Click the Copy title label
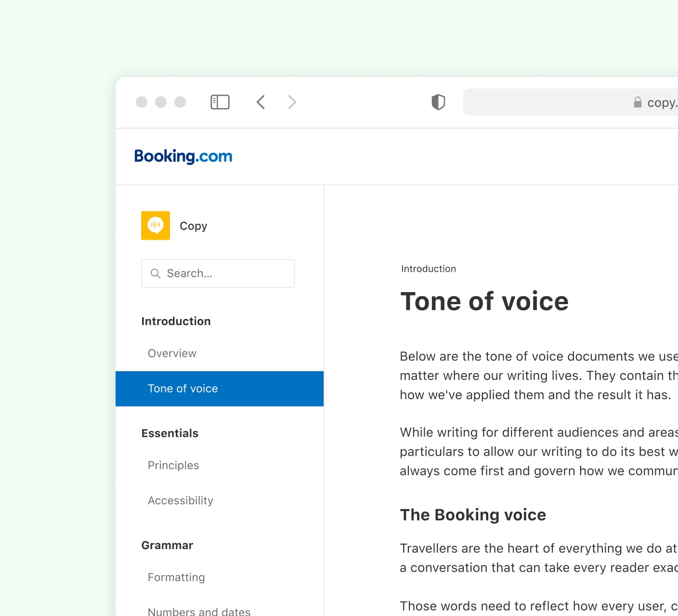Image resolution: width=678 pixels, height=616 pixels. coord(194,226)
